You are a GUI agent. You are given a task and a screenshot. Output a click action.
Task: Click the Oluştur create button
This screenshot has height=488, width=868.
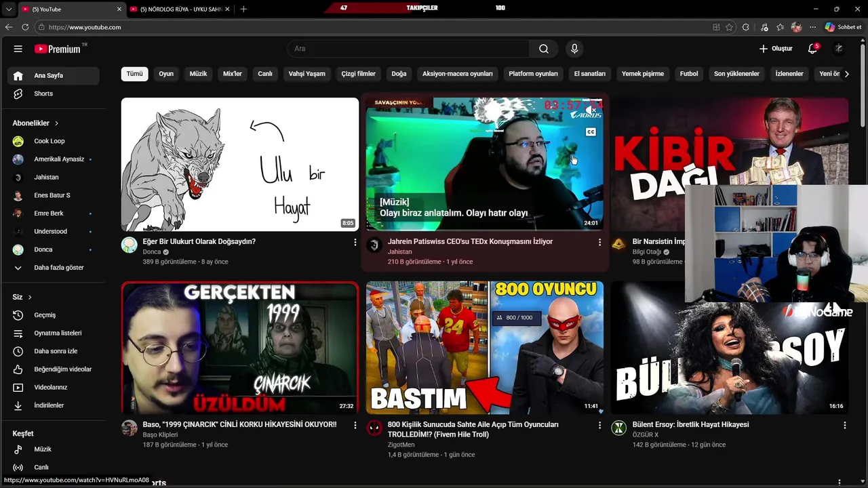(x=776, y=49)
